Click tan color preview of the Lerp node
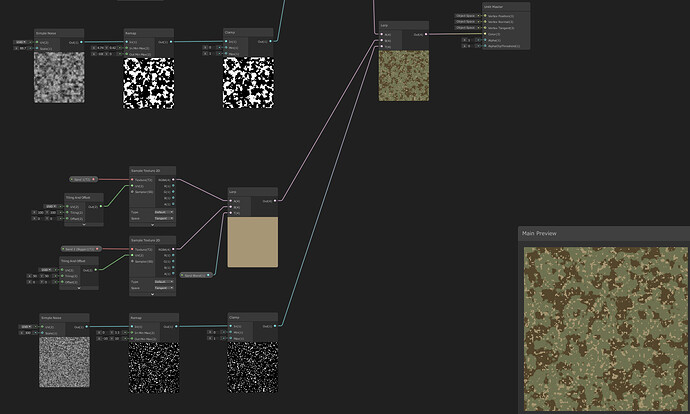Viewport: 690px width, 414px height. tap(253, 242)
